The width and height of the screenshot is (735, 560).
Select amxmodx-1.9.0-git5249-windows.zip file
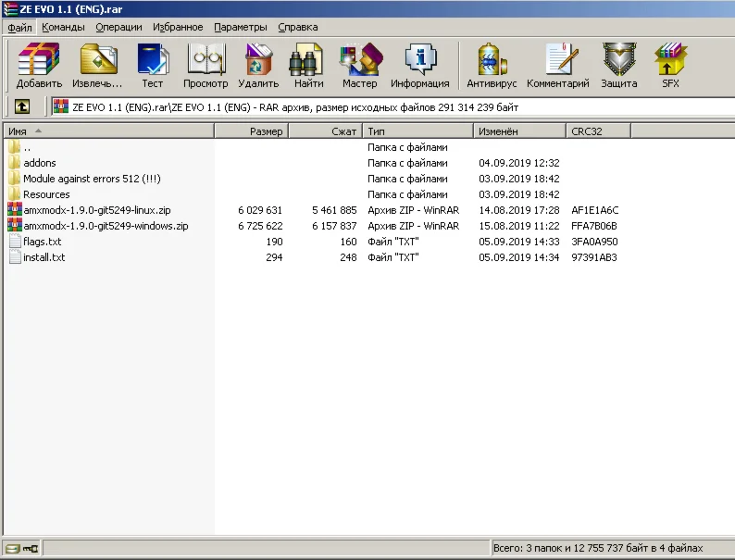(x=106, y=226)
